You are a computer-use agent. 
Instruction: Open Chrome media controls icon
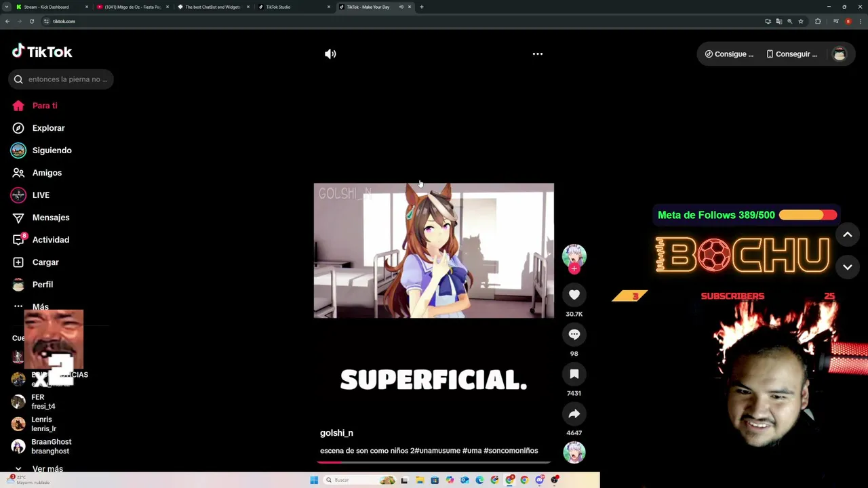tap(836, 21)
